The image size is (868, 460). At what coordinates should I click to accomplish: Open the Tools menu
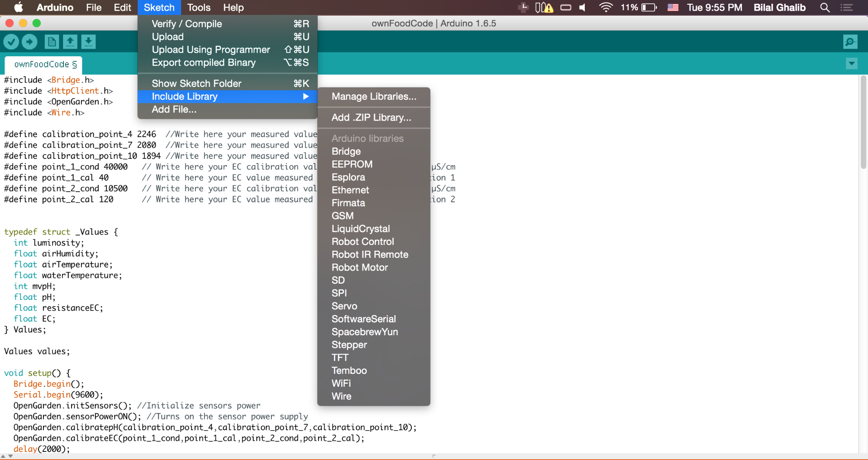(199, 7)
